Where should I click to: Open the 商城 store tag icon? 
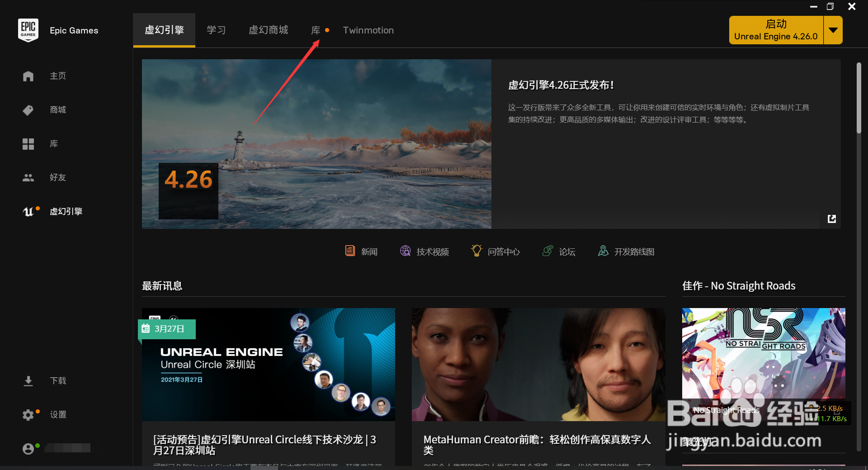28,110
